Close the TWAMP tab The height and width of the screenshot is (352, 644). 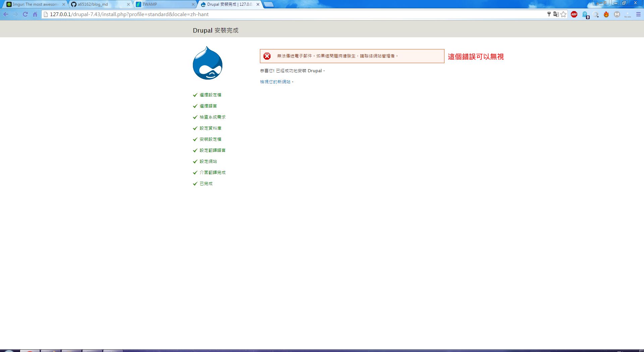pos(193,4)
